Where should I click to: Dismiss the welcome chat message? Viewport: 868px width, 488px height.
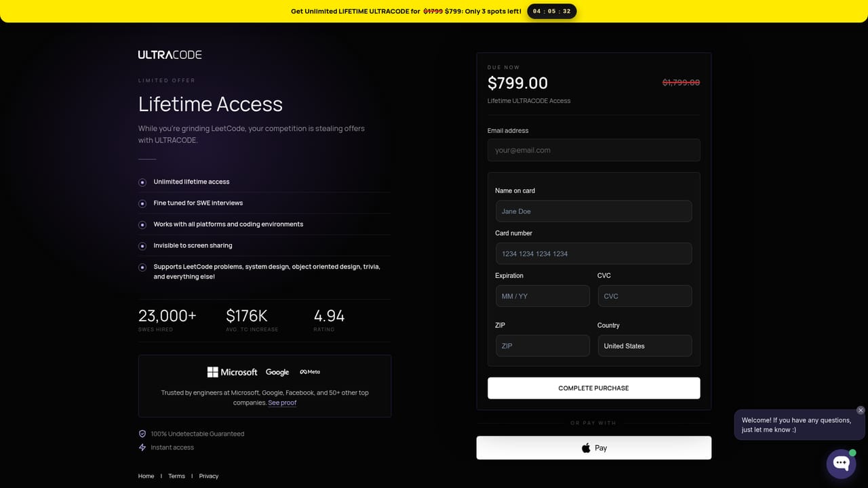point(861,410)
